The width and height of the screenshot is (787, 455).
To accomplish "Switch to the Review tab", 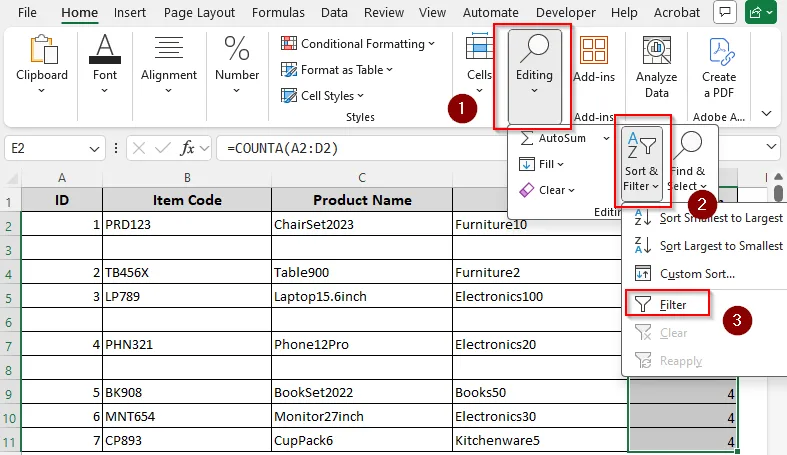I will [x=383, y=13].
